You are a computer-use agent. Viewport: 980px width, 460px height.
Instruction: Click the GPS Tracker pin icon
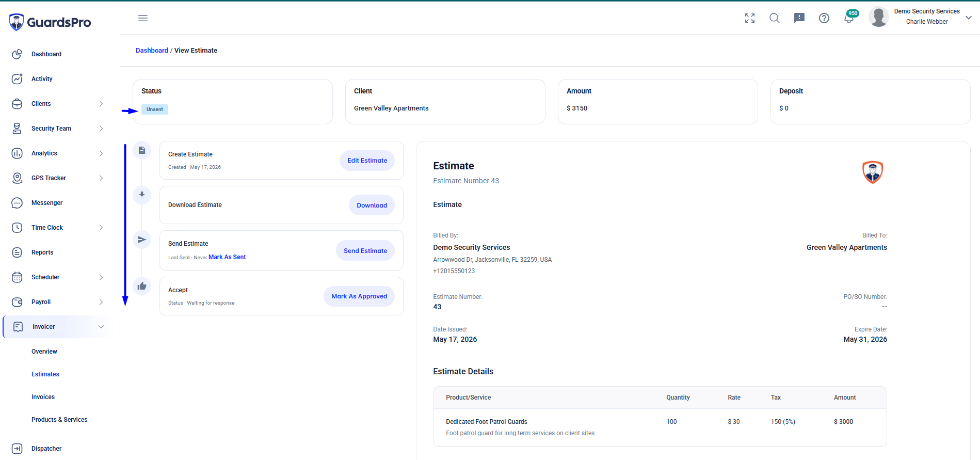point(17,178)
